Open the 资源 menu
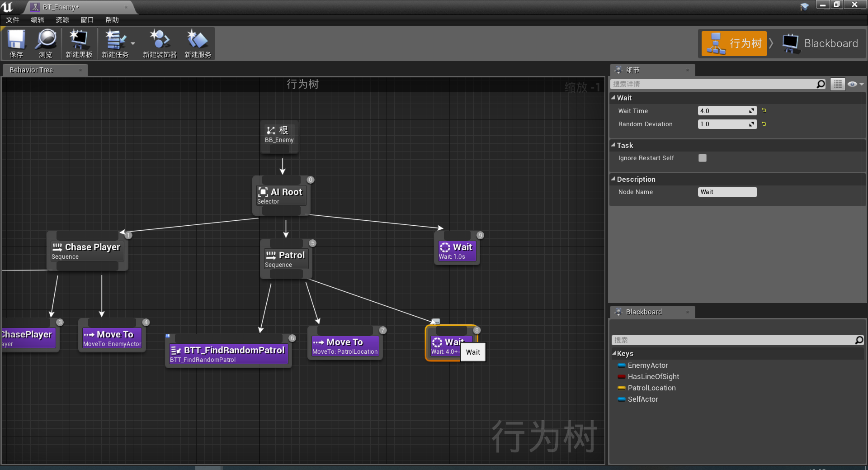This screenshot has width=868, height=470. [x=62, y=20]
